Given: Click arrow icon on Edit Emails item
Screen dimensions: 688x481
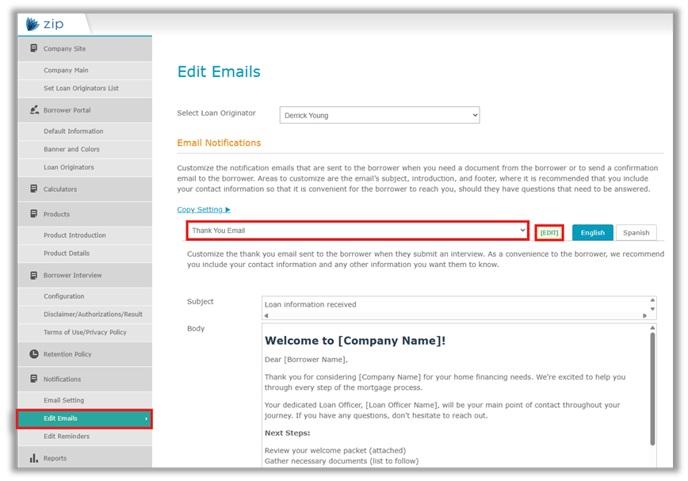Looking at the screenshot, I should [x=147, y=419].
